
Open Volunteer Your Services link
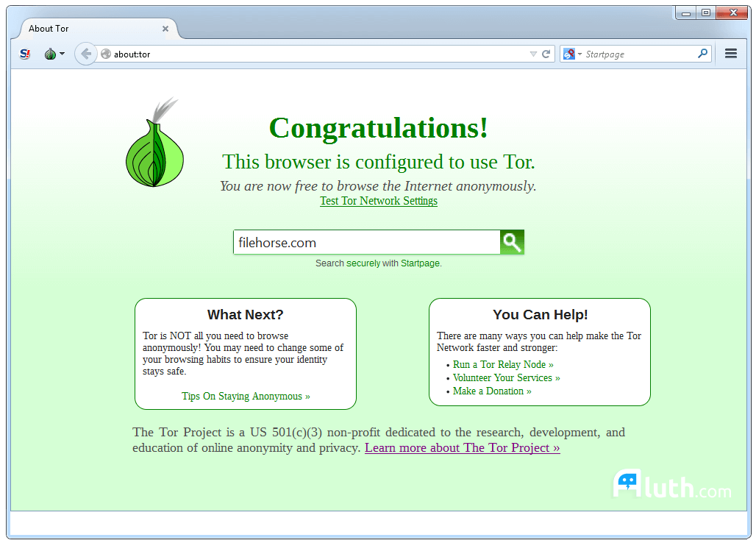pos(506,377)
